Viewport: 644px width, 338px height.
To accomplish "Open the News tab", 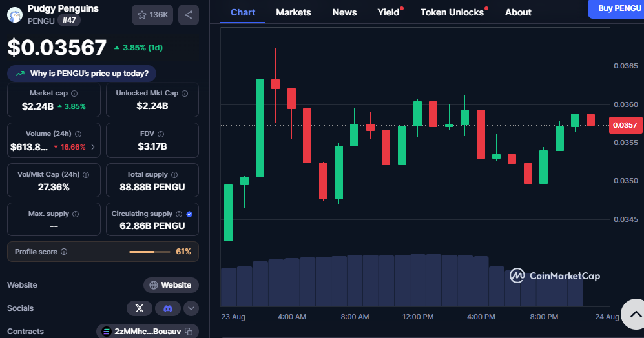I will tap(344, 12).
